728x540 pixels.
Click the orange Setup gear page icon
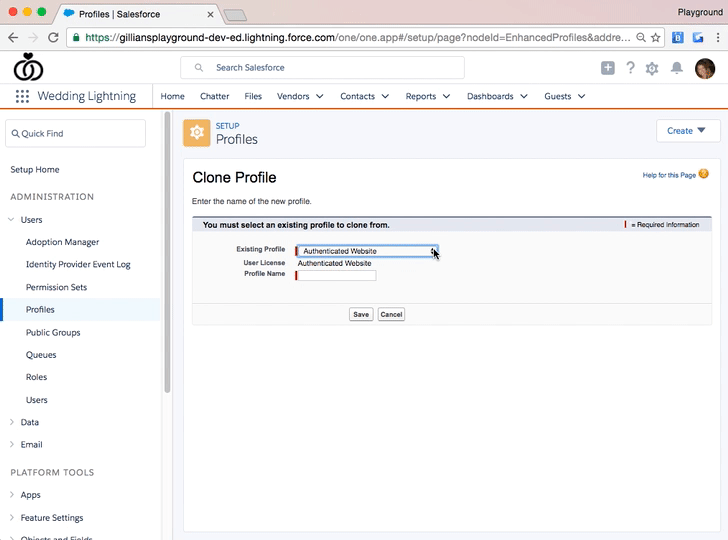coord(197,133)
